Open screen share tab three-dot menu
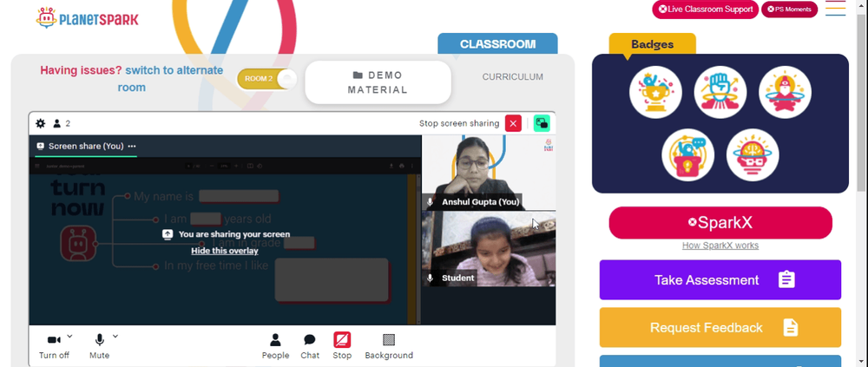This screenshot has height=367, width=868. (132, 146)
